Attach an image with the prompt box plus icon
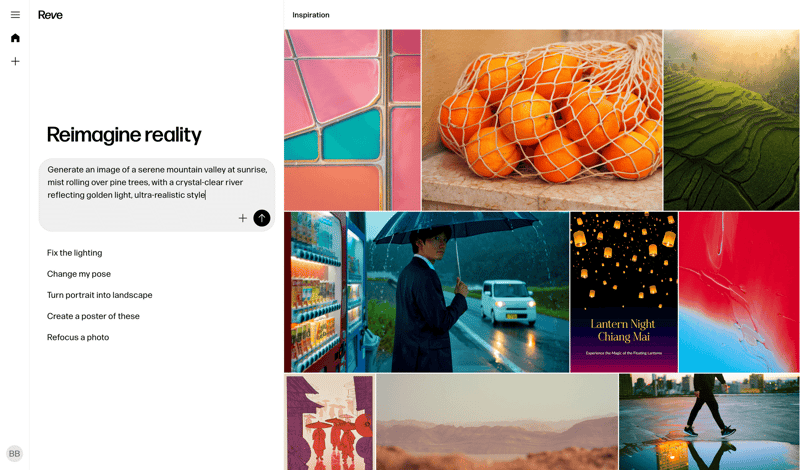Viewport: 800px width, 470px height. pos(243,218)
